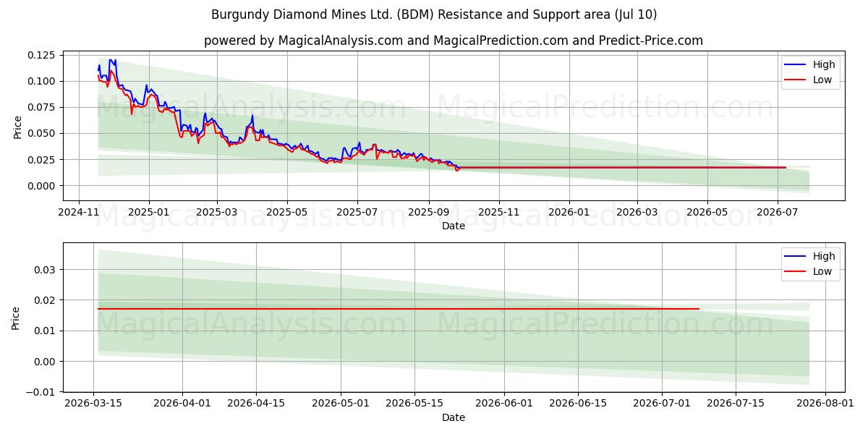Click the '2026-07' x-axis label

click(777, 213)
